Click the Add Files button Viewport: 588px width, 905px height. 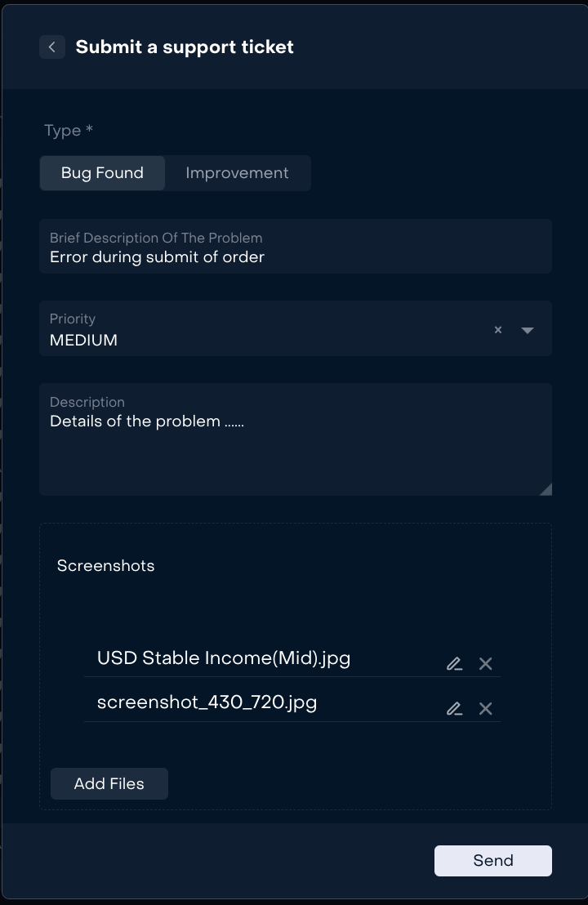(109, 783)
